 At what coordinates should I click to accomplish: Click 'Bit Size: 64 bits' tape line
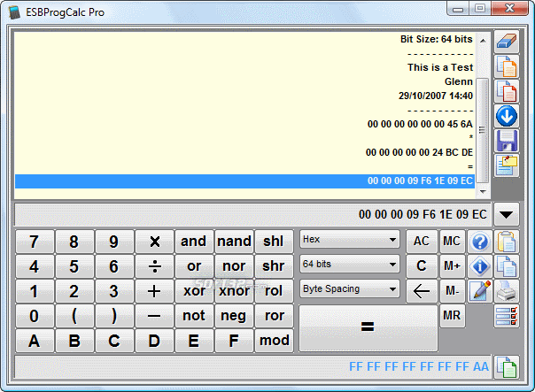(x=437, y=39)
